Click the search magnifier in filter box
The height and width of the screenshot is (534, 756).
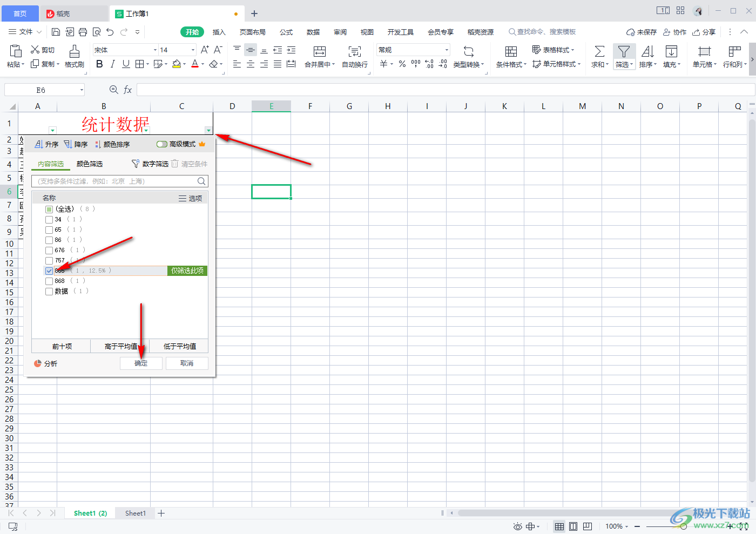tap(201, 181)
